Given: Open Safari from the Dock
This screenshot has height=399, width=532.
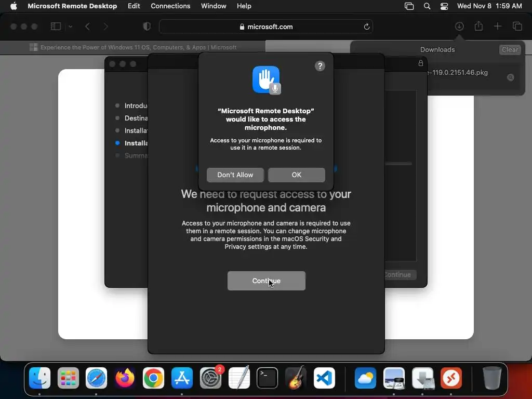Looking at the screenshot, I should pos(96,378).
